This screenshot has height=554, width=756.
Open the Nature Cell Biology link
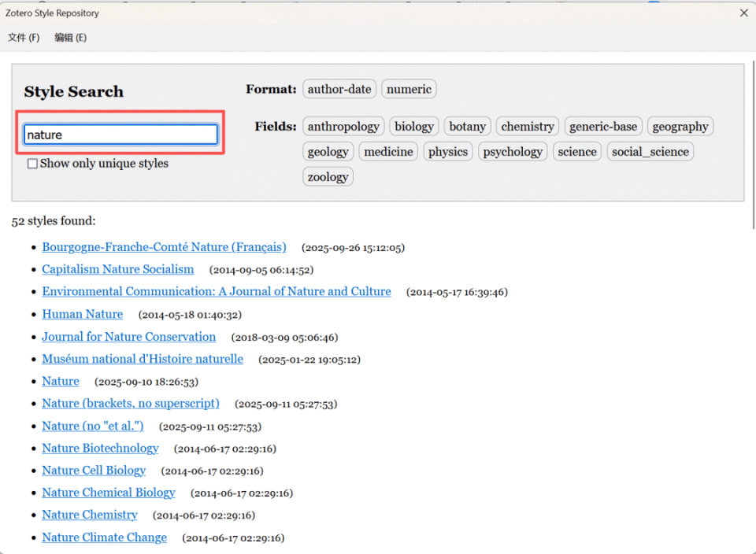click(x=94, y=470)
